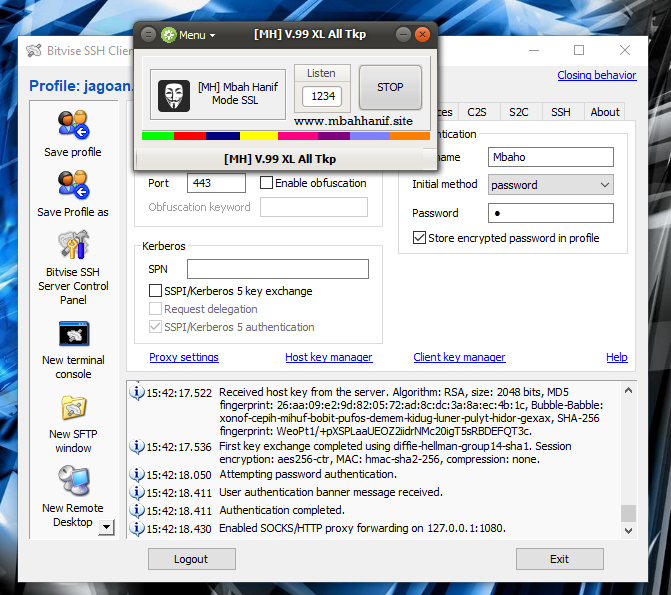
Task: Click the Attempting password authentication log line
Action: coord(308,474)
